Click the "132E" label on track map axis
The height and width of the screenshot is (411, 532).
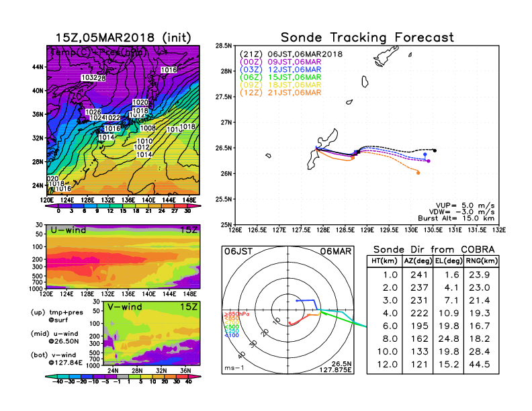(498, 230)
